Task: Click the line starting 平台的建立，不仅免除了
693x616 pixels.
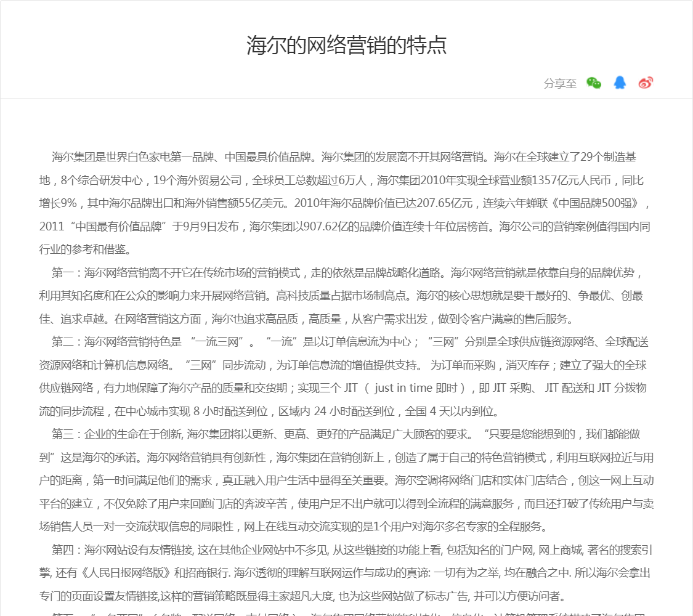Action: coord(346,504)
